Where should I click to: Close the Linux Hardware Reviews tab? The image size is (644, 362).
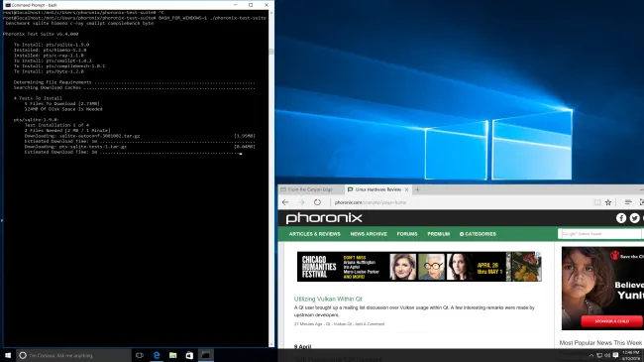tap(406, 189)
